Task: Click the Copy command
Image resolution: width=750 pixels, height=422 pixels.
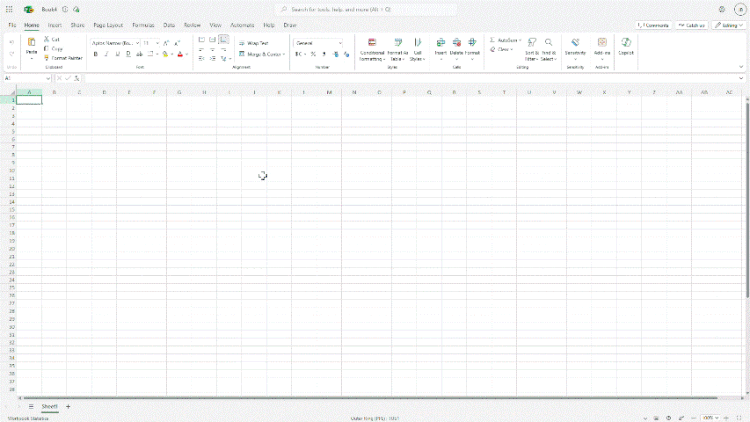Action: tap(53, 49)
